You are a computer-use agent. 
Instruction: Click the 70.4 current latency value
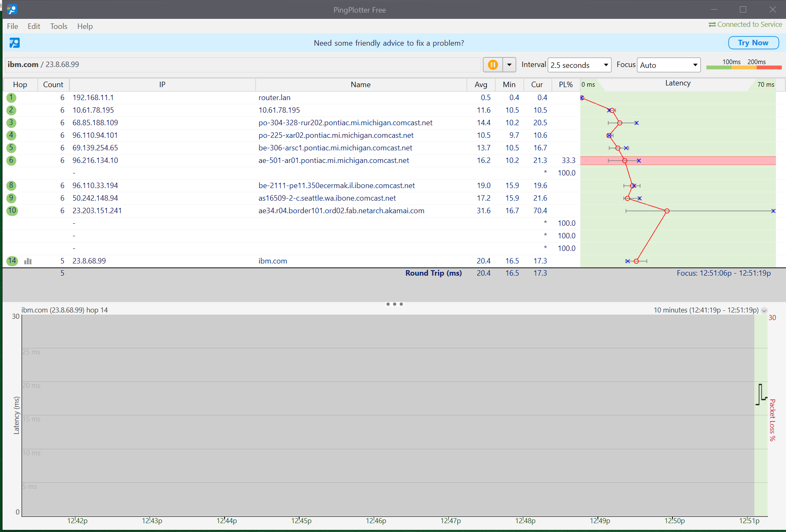[540, 211]
